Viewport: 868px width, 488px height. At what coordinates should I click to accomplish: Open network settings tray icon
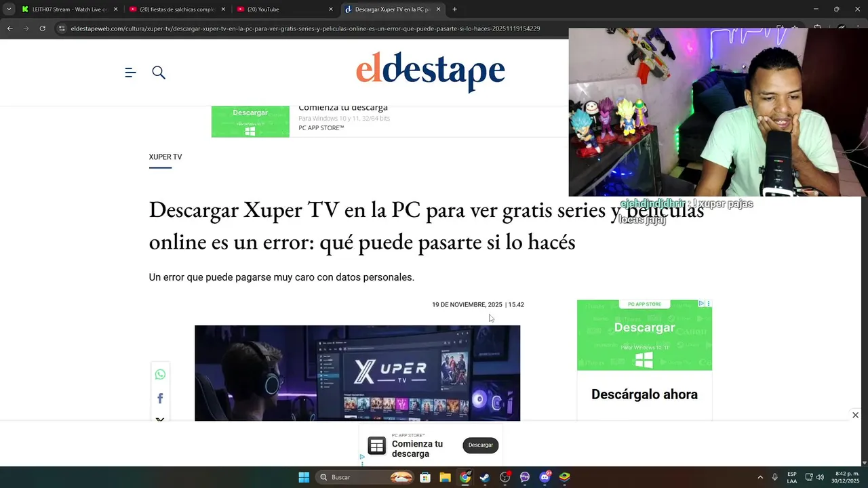(809, 477)
